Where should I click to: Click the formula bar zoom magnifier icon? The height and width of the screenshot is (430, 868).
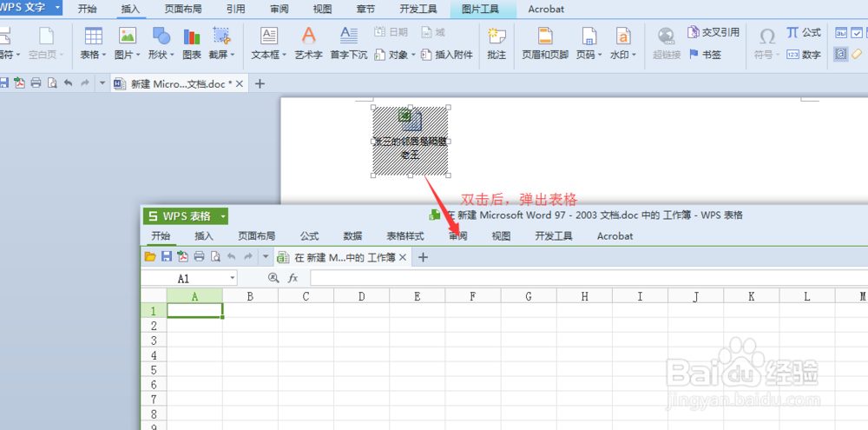273,278
